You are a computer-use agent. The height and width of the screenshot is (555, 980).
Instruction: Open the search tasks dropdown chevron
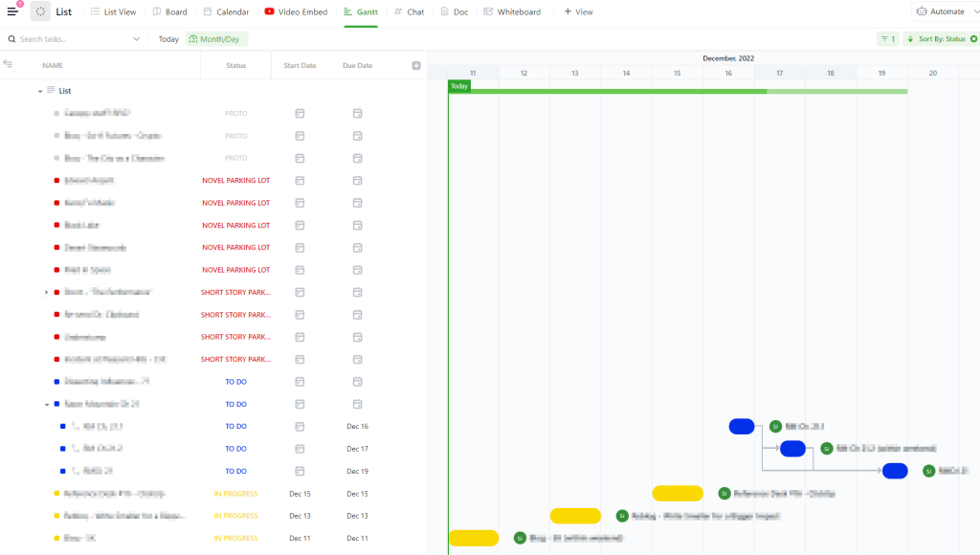(137, 39)
